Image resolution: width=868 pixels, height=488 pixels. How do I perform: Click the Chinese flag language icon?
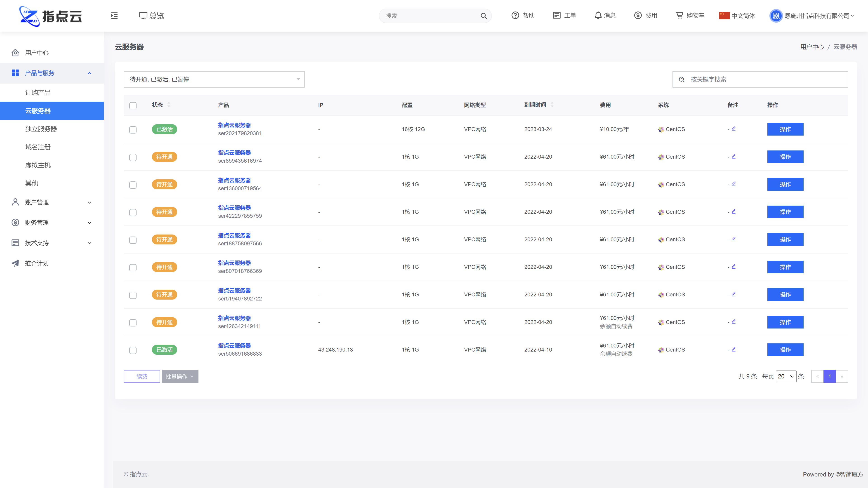tap(724, 16)
